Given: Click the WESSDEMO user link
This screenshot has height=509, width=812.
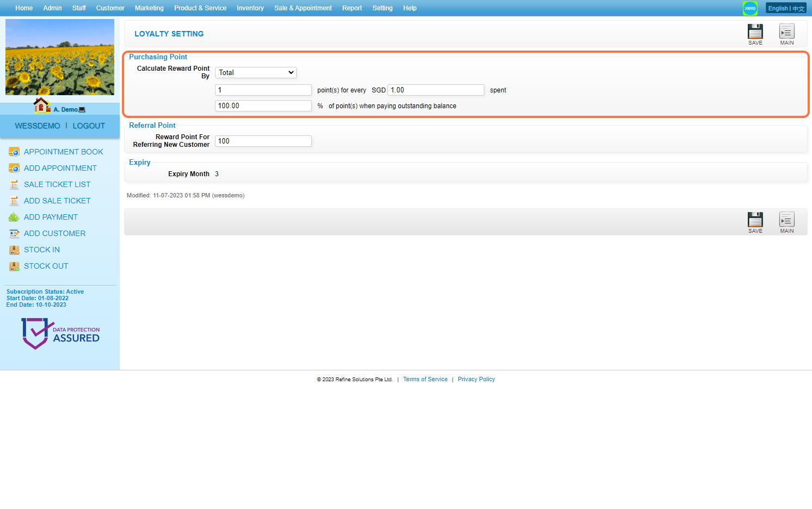Looking at the screenshot, I should [38, 126].
